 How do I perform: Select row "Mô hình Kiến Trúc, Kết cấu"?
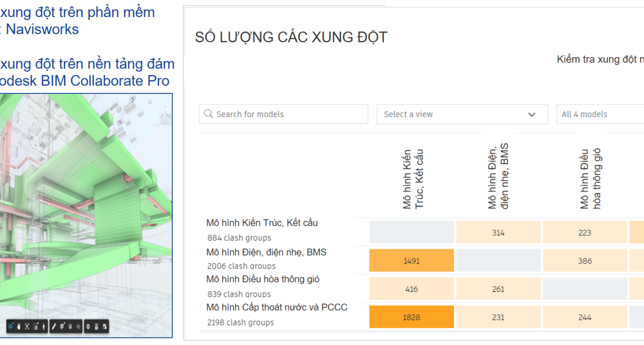point(262,223)
